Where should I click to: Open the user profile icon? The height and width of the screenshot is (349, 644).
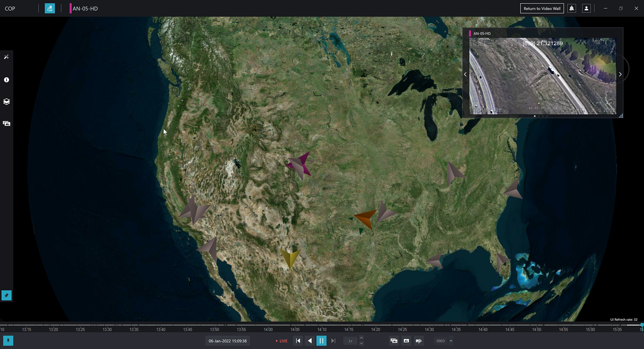(x=586, y=8)
